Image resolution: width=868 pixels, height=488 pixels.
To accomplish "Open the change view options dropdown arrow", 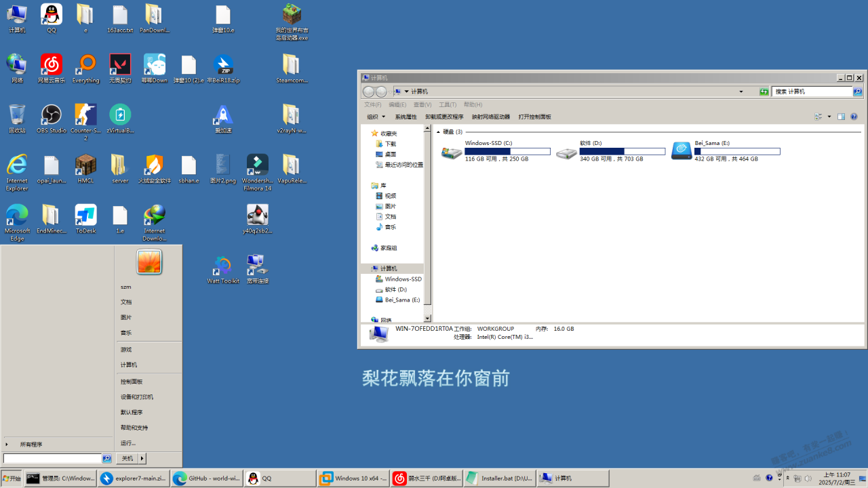I will click(829, 117).
